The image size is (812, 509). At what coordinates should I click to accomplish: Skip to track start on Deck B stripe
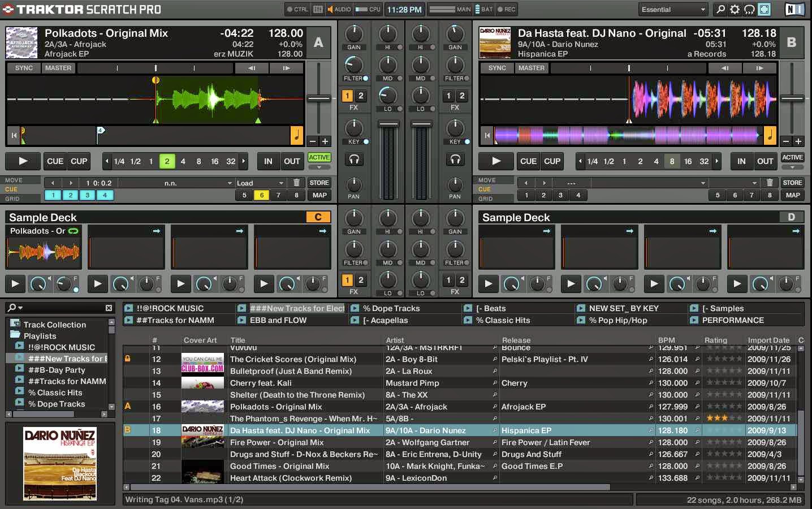(x=487, y=136)
